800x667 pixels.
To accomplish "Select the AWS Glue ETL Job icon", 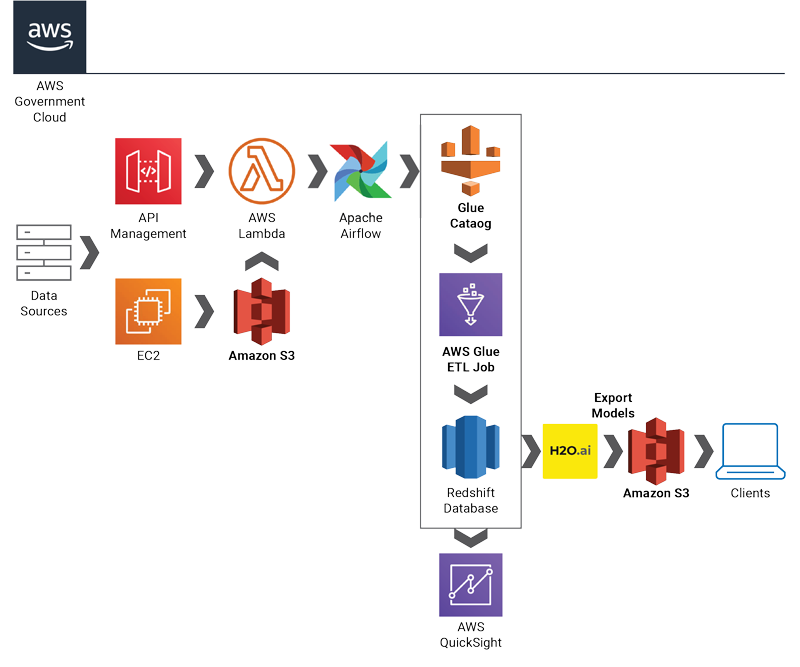I will (470, 305).
